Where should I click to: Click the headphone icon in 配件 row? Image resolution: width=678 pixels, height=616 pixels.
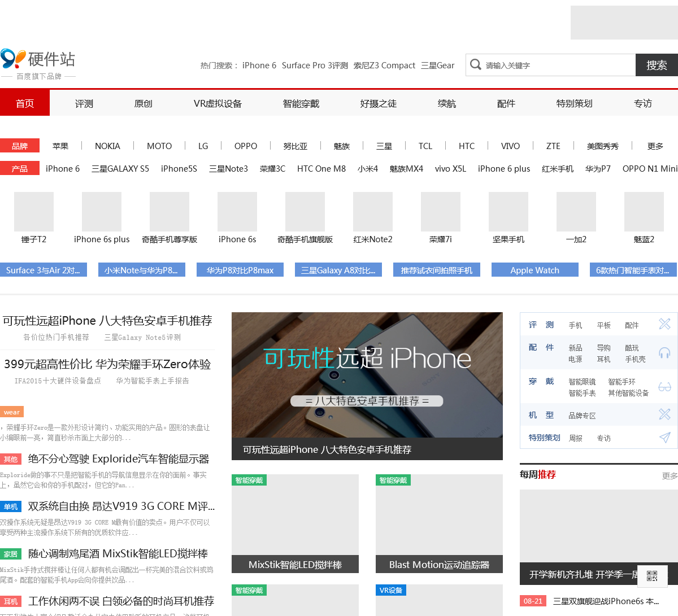[664, 353]
